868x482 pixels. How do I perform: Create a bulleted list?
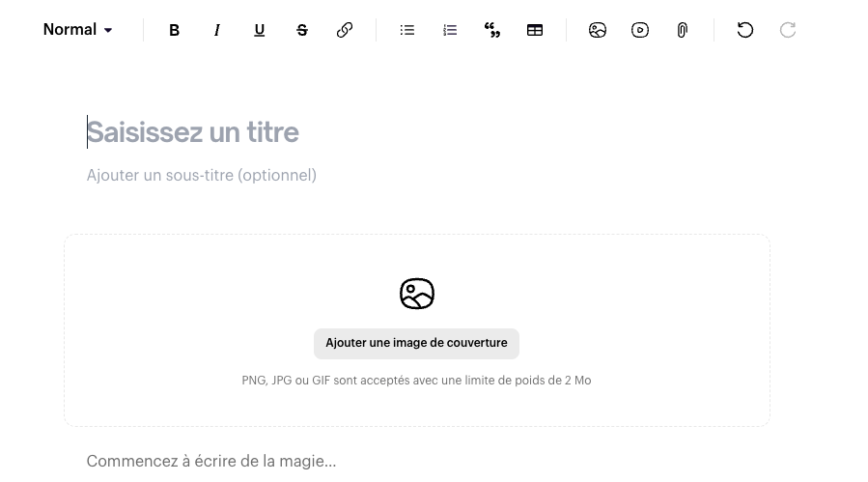tap(407, 30)
